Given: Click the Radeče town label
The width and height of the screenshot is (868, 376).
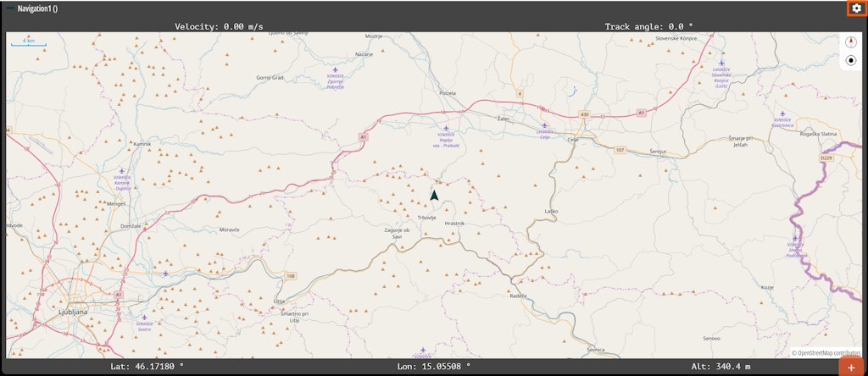Looking at the screenshot, I should [518, 296].
